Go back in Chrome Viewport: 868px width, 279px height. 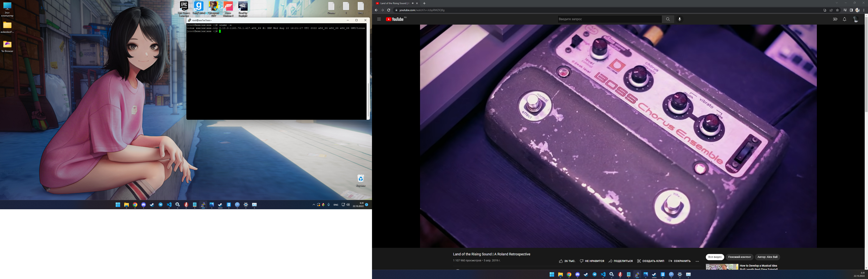376,10
